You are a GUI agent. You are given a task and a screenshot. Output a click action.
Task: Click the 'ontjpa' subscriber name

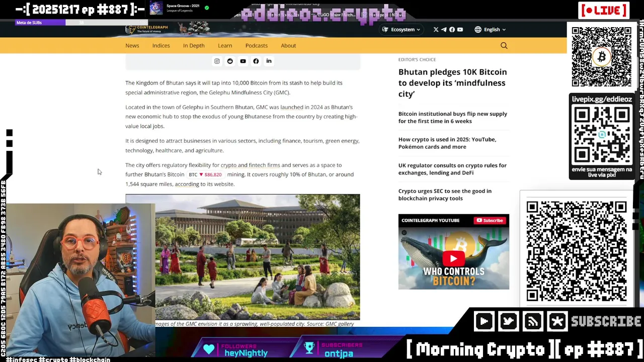click(339, 354)
